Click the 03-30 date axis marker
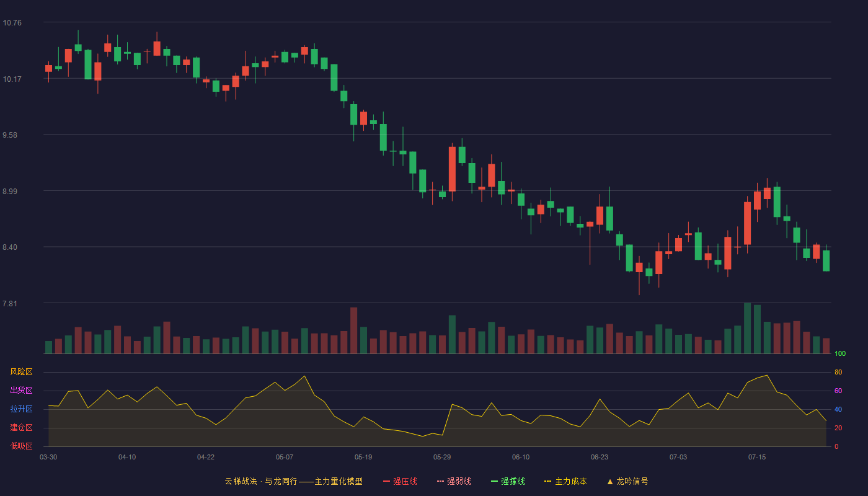Image resolution: width=868 pixels, height=496 pixels. click(48, 457)
